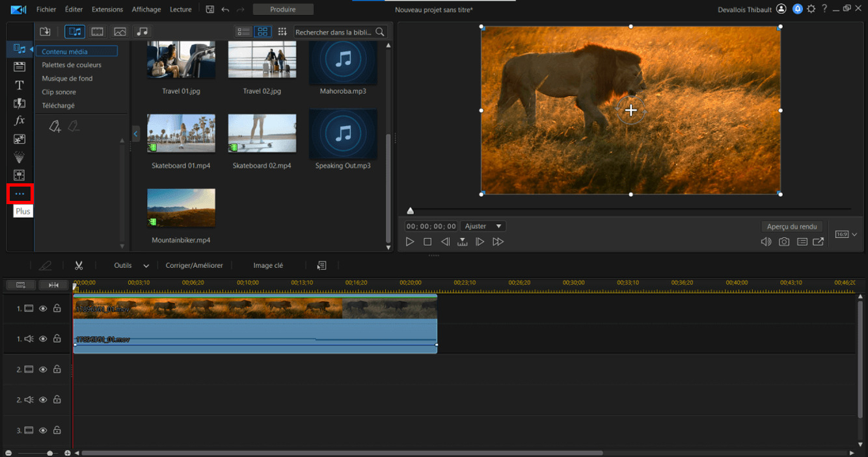This screenshot has height=457, width=868.
Task: Click the search magnifier icon in the library
Action: click(x=380, y=31)
